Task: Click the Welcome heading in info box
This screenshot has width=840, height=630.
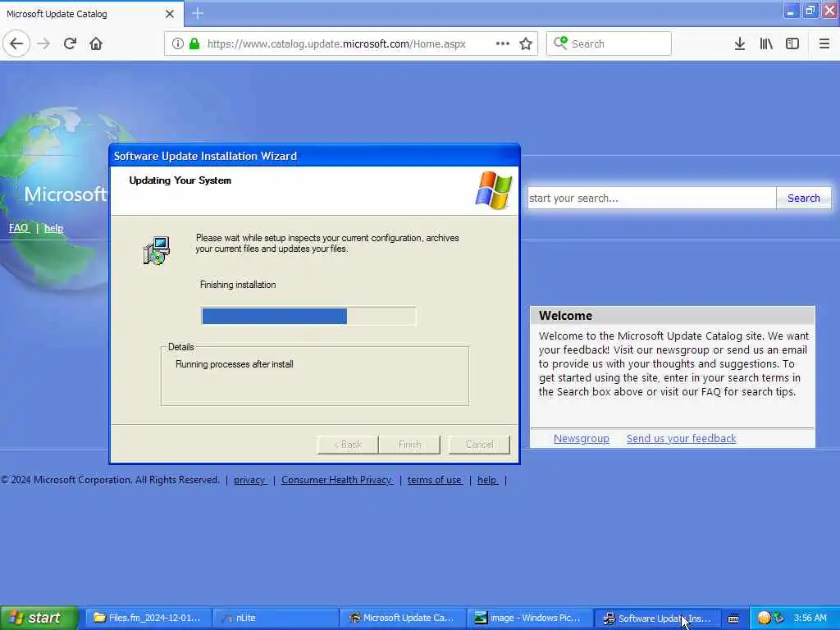Action: tap(565, 316)
